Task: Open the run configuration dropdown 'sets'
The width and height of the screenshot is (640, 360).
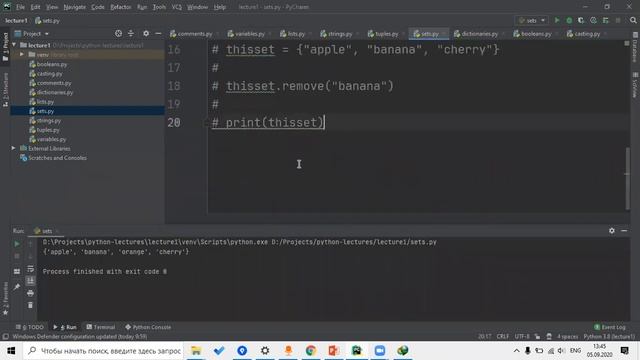Action: click(x=532, y=20)
